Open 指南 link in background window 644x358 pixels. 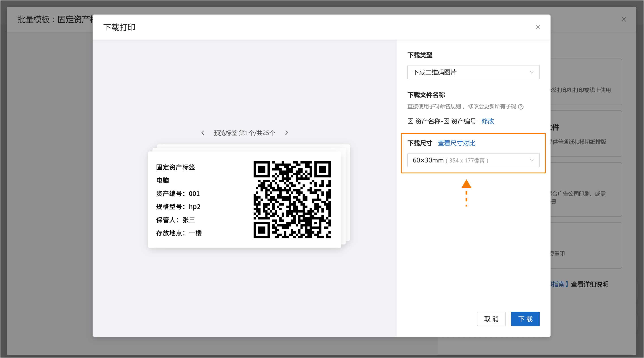(x=559, y=284)
